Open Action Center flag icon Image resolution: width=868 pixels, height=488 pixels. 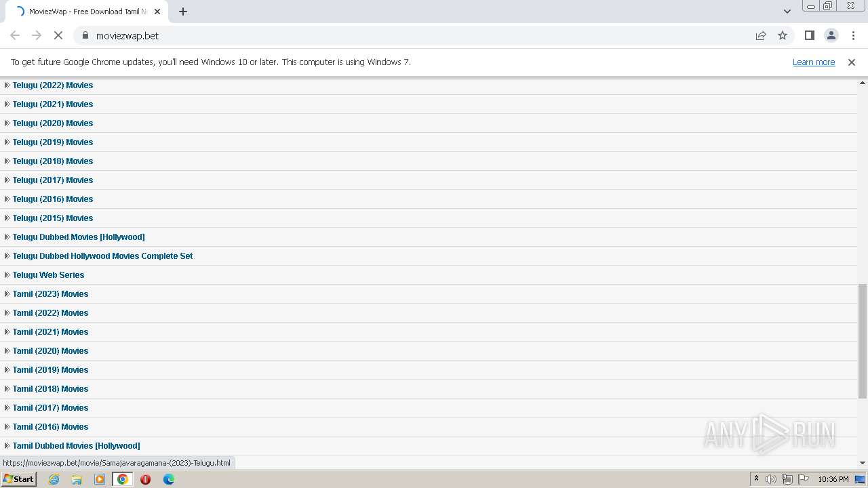click(804, 479)
